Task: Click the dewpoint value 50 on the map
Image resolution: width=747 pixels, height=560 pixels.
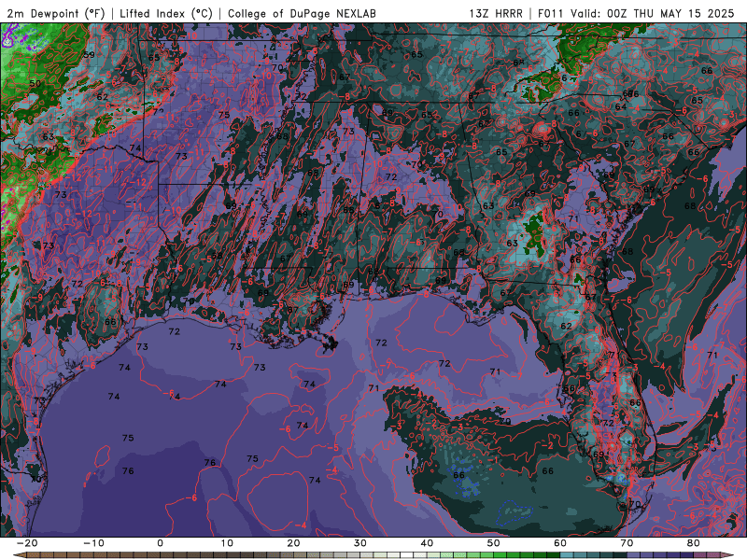Action: click(x=35, y=83)
